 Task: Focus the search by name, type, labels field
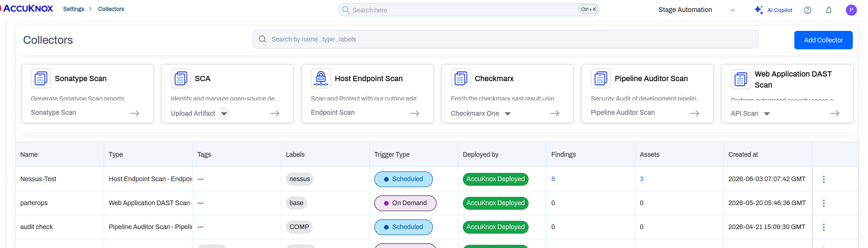pos(505,39)
